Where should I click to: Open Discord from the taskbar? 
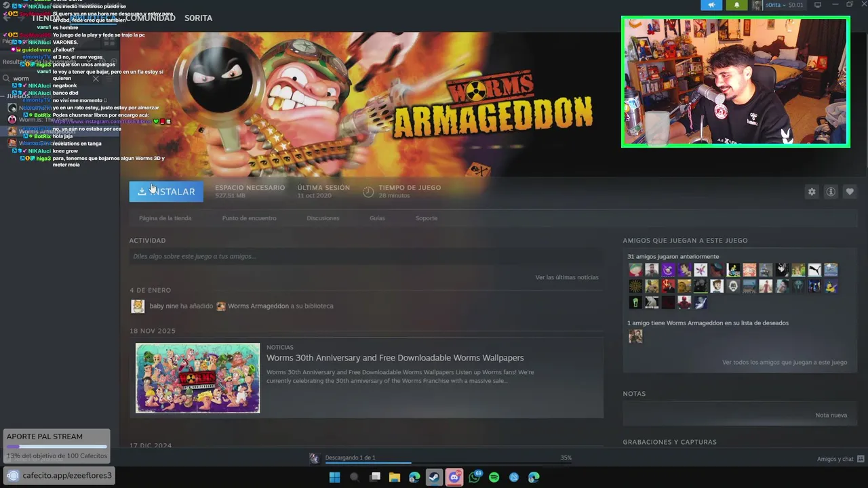point(454,477)
